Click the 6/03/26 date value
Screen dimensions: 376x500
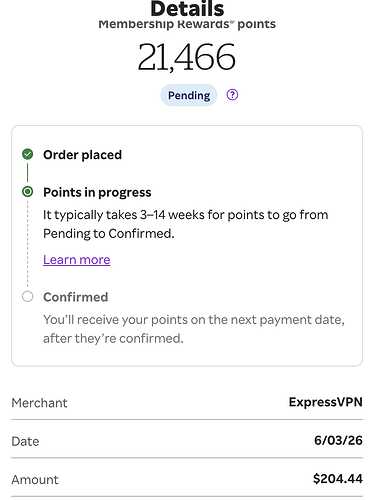[338, 440]
